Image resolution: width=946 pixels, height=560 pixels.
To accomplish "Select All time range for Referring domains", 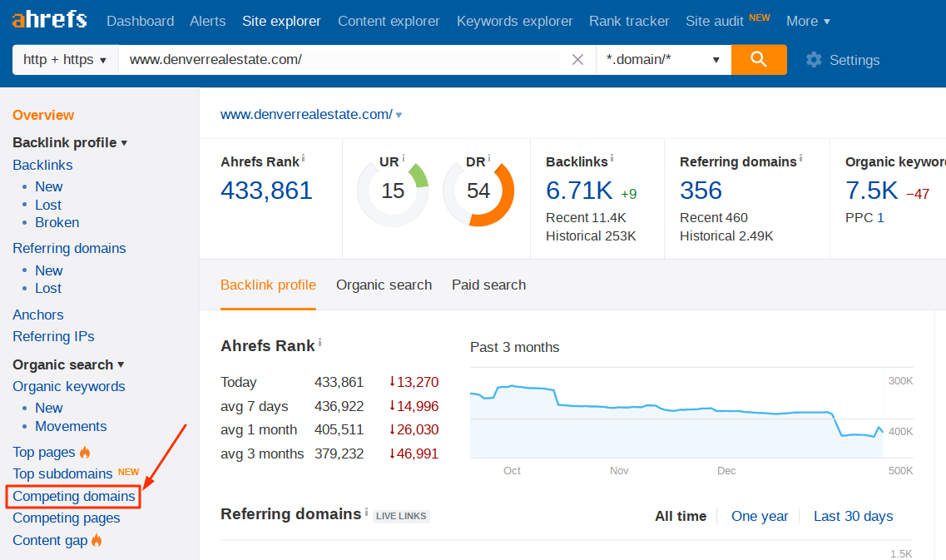I will [x=681, y=517].
